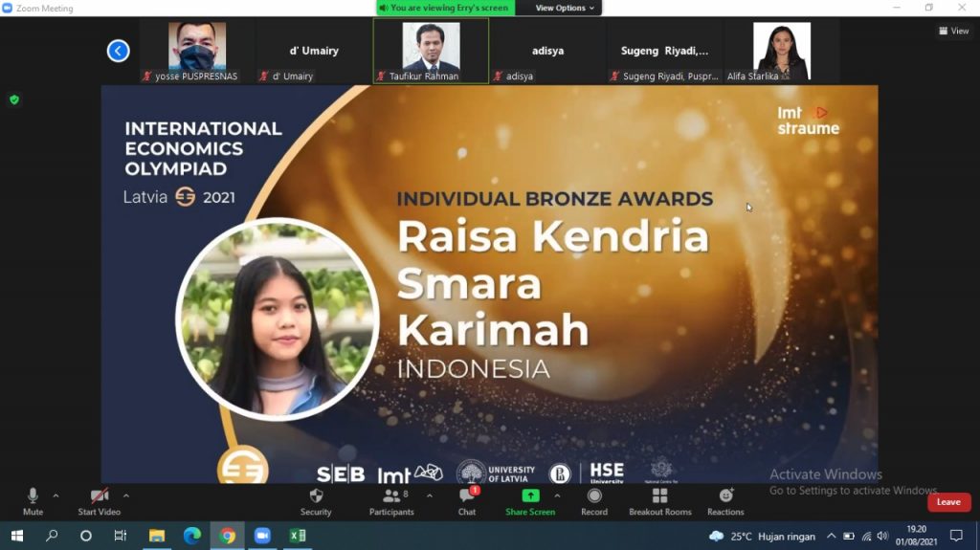Open the Reactions menu

(x=725, y=495)
